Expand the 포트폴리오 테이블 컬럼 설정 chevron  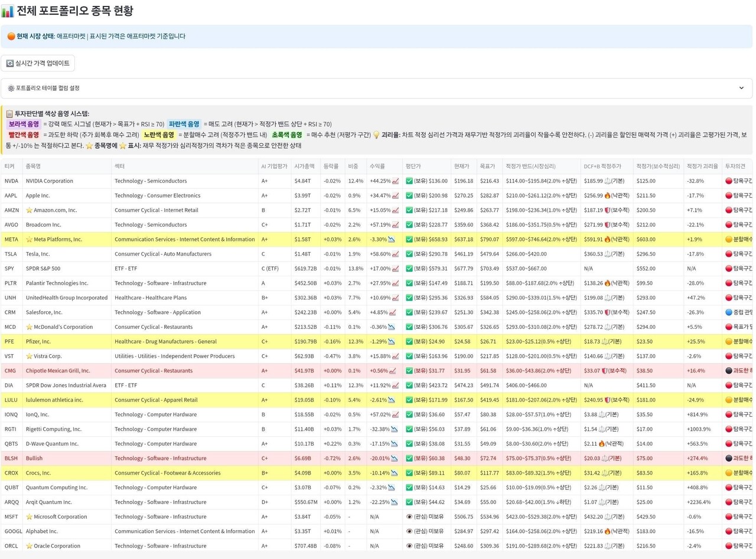point(741,88)
